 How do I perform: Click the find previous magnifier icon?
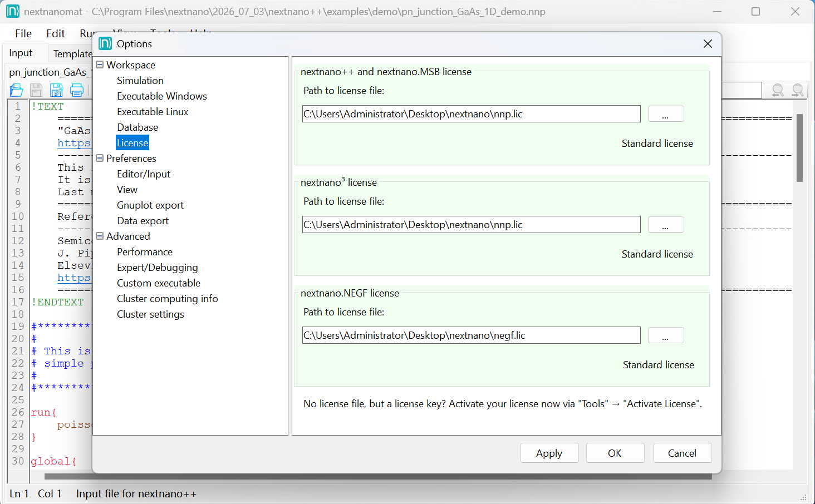[778, 90]
